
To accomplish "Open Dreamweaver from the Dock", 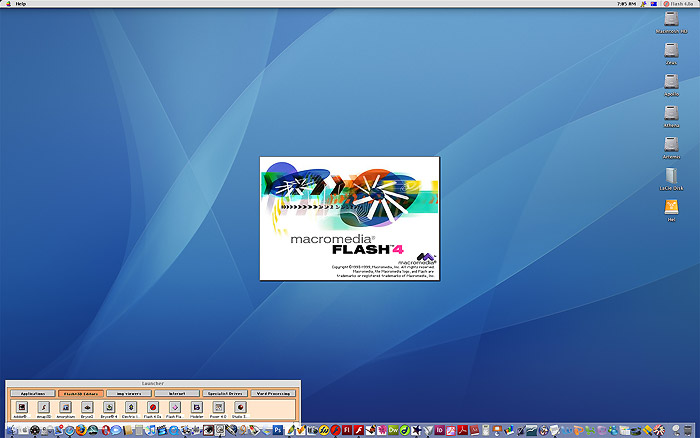I will point(393,430).
